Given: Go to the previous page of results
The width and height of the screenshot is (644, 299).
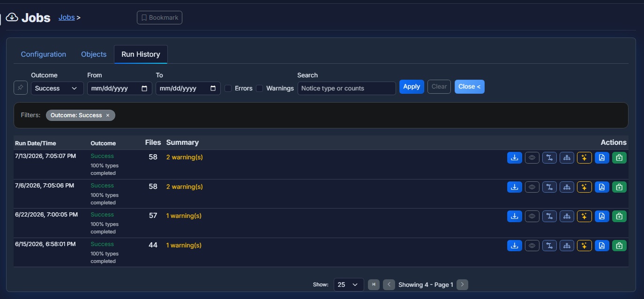Looking at the screenshot, I should [x=389, y=284].
